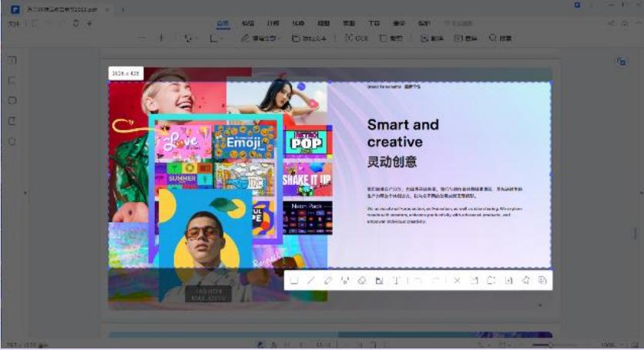
Task: Open the hand/select tool dropdown
Action: (x=190, y=39)
